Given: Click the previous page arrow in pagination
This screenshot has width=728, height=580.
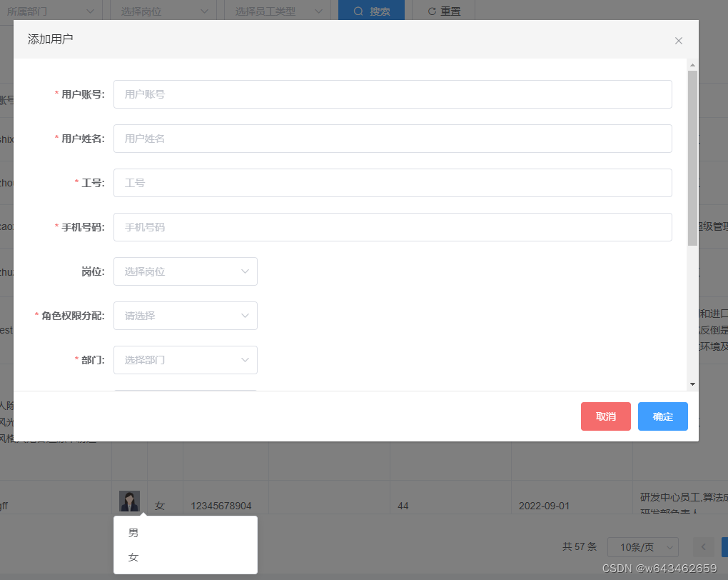Looking at the screenshot, I should click(703, 546).
